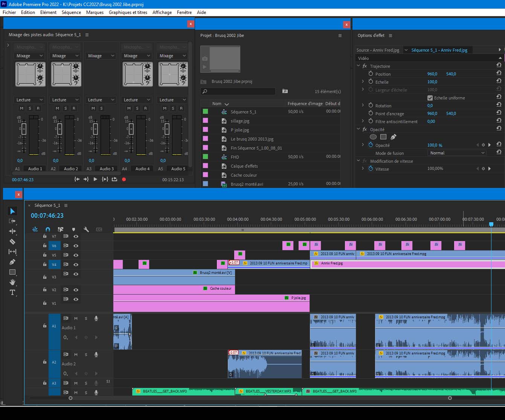Uncheck the Echelle uniforme checkbox

click(x=430, y=98)
